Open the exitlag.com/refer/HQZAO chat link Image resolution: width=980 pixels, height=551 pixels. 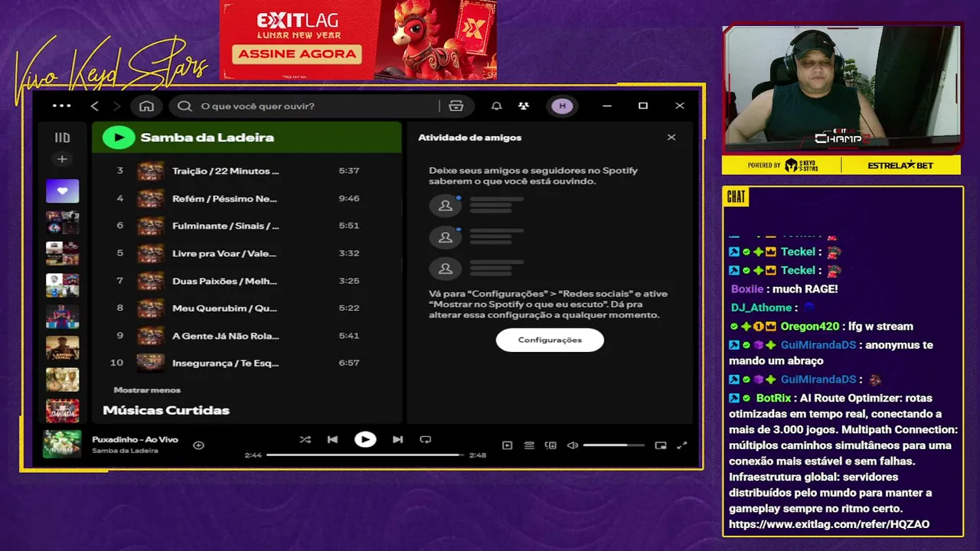829,524
